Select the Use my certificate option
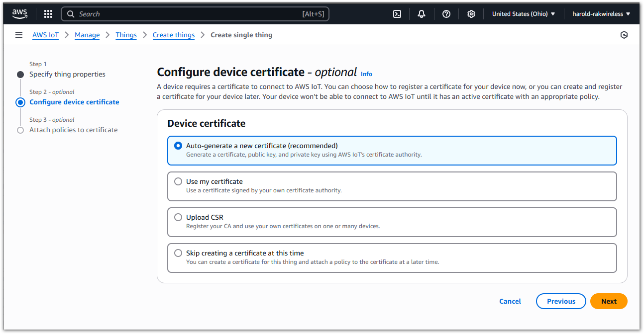Screen dimensions: 644x334 [178, 181]
